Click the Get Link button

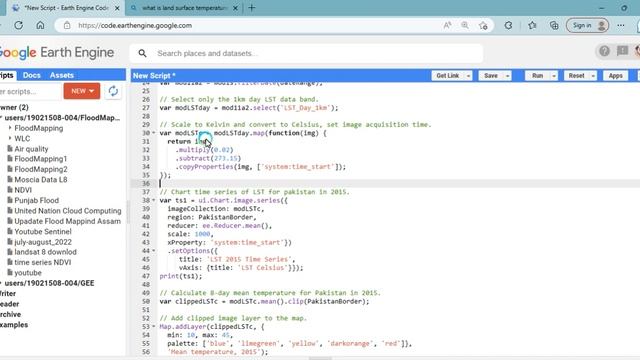(448, 76)
